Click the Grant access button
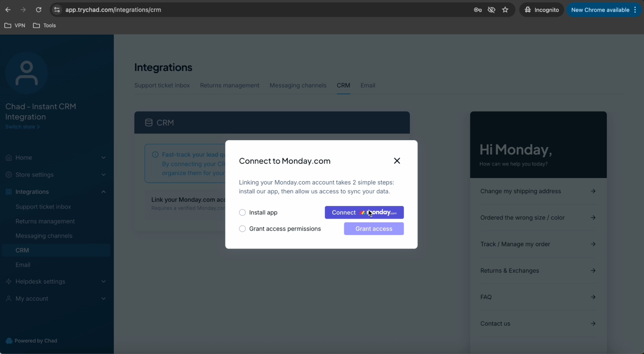The image size is (644, 354). coord(374,229)
